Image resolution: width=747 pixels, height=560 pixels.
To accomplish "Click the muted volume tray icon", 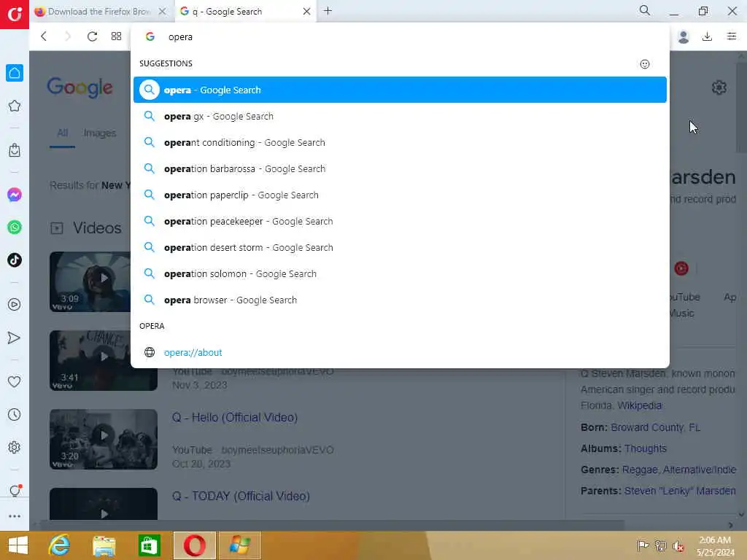I will click(x=678, y=545).
